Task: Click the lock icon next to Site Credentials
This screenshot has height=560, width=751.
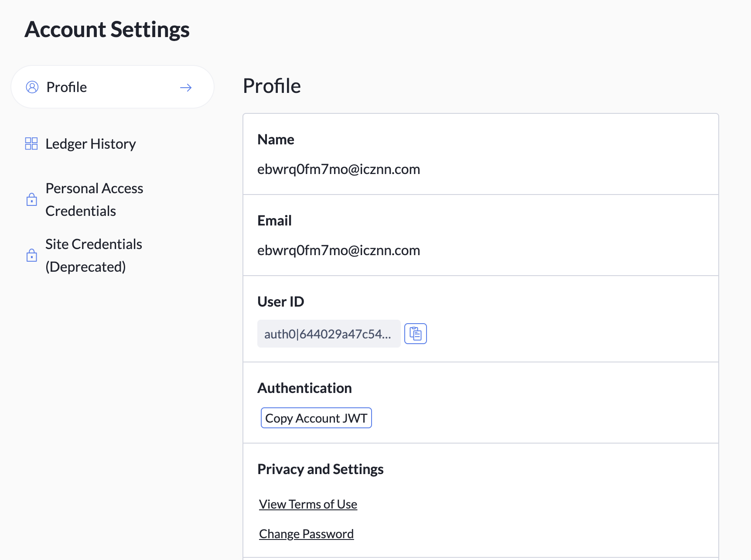Action: [x=31, y=255]
